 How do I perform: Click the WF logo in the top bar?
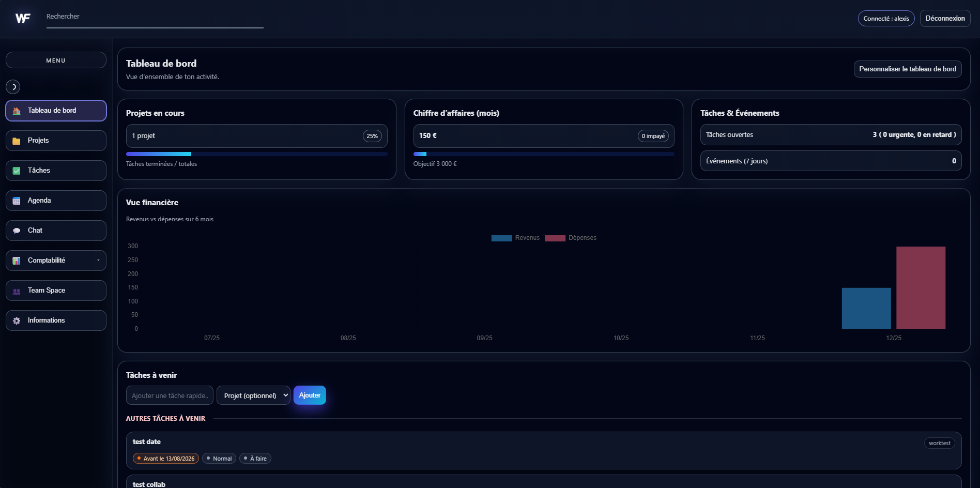pos(23,18)
